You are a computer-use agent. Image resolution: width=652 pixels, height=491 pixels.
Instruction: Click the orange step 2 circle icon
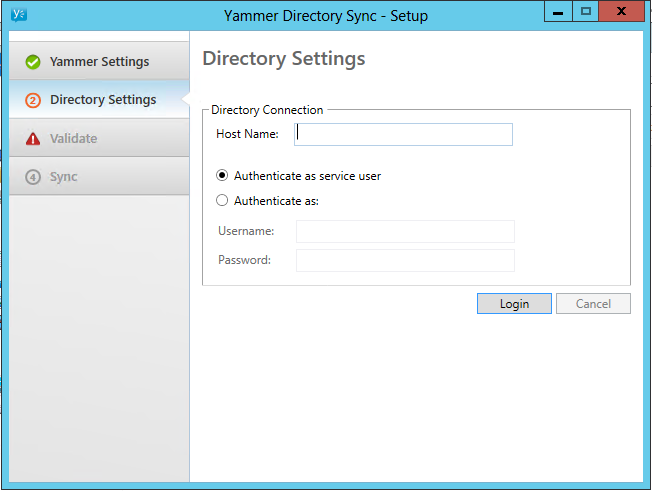pos(33,100)
